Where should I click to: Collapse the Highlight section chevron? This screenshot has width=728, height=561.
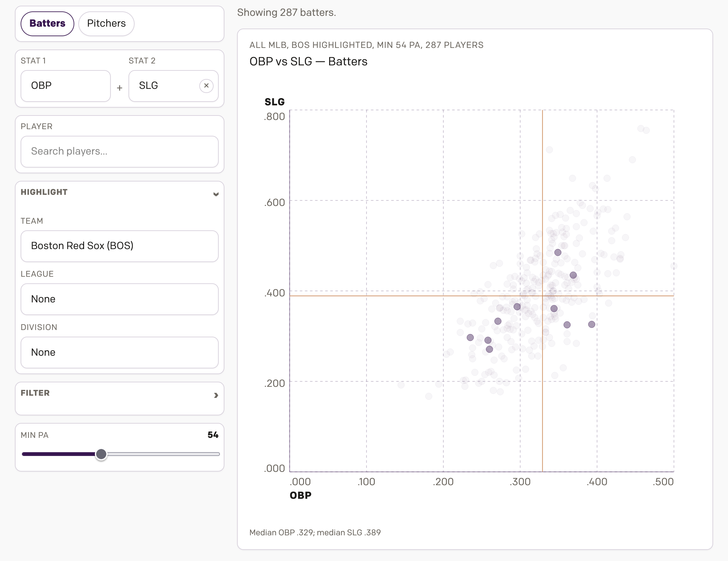pos(216,194)
